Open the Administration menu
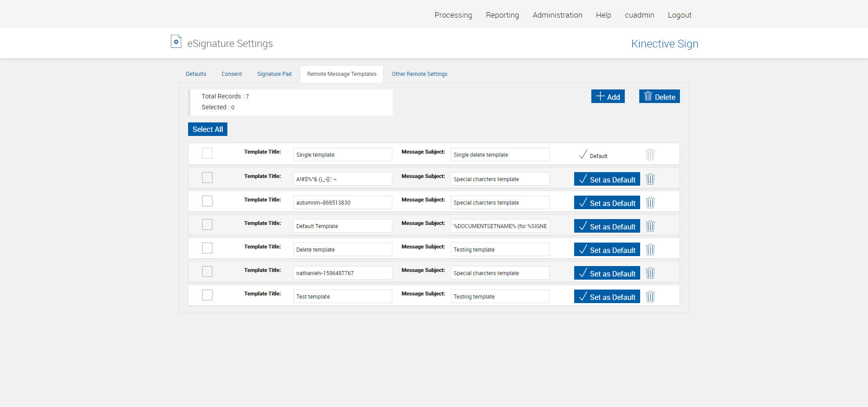 pos(557,15)
